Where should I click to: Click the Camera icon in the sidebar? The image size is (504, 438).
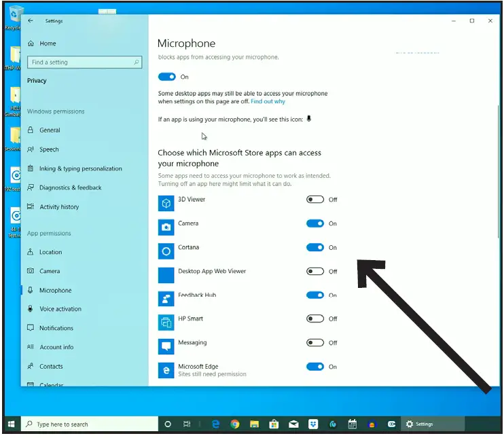(30, 271)
